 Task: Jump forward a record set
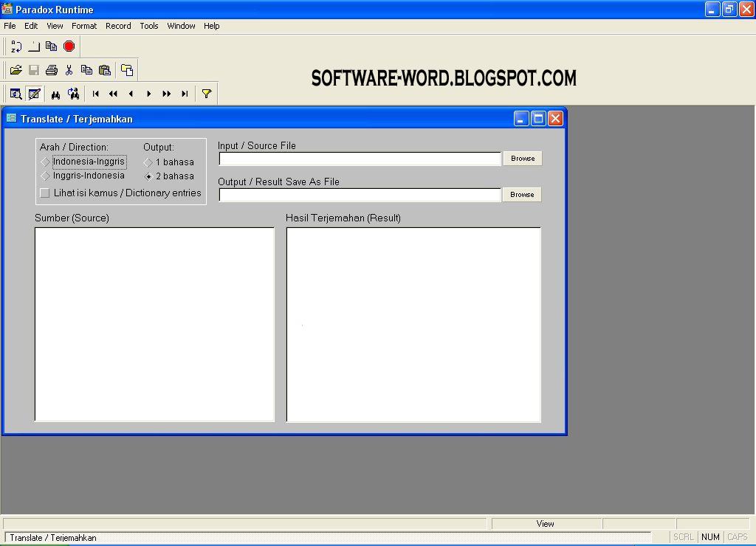click(x=166, y=94)
